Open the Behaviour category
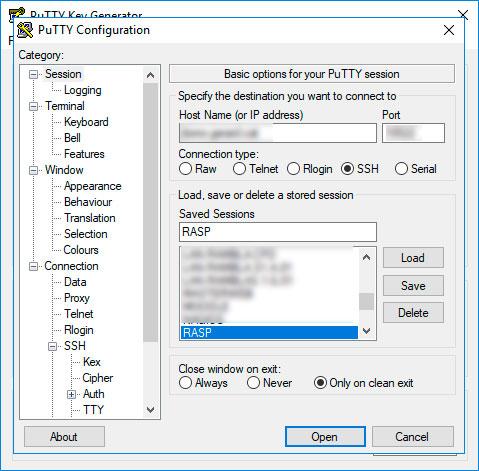The height and width of the screenshot is (471, 479). (x=88, y=202)
